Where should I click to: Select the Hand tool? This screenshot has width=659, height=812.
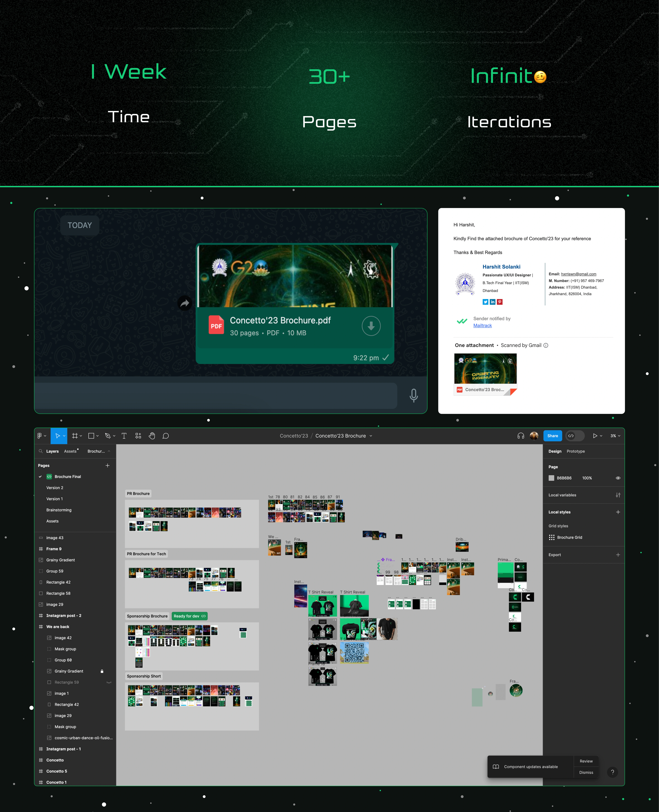tap(152, 436)
